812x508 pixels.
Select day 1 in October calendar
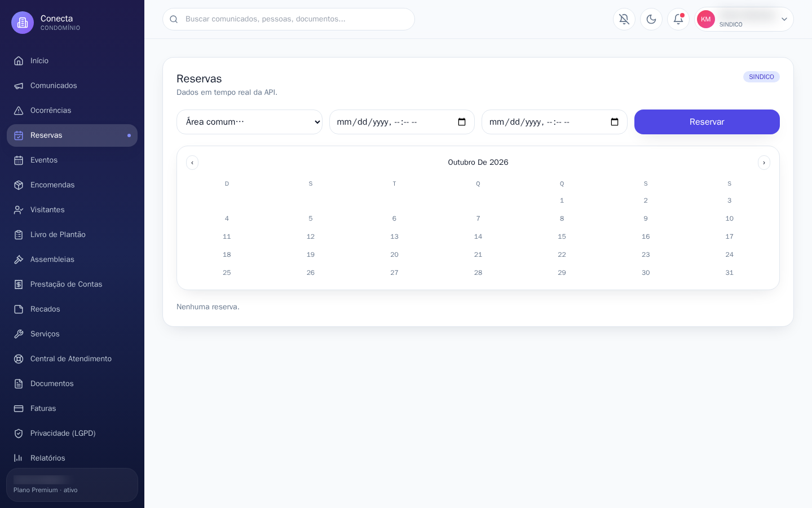(x=562, y=200)
